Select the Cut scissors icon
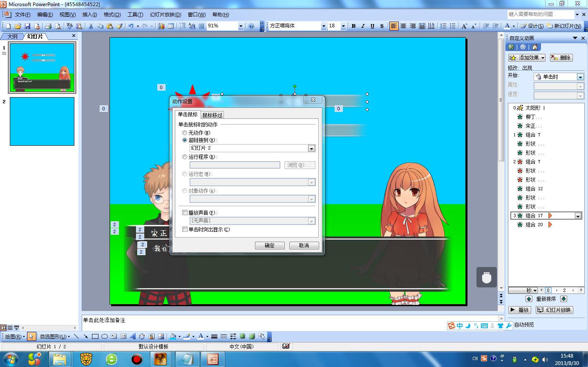 point(91,26)
